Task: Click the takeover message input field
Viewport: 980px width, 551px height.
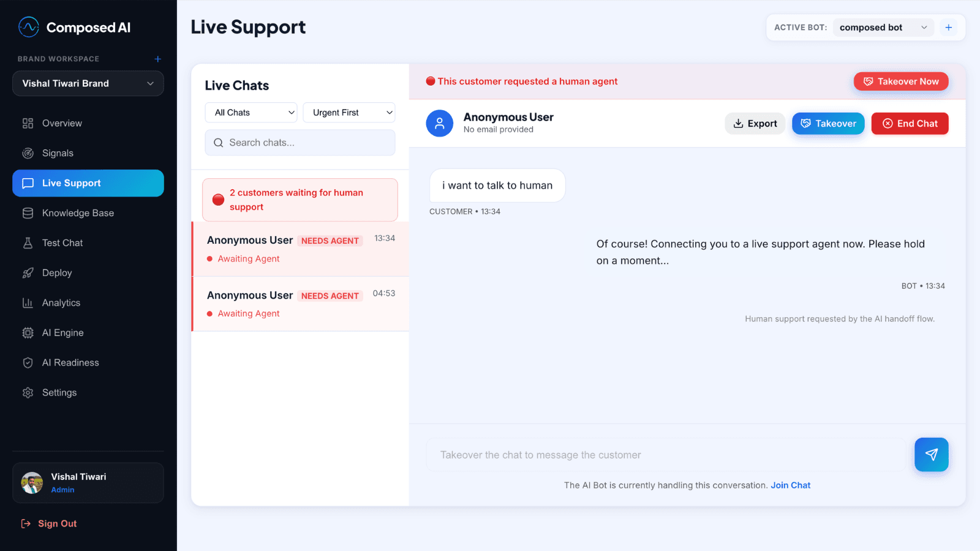Action: 666,455
